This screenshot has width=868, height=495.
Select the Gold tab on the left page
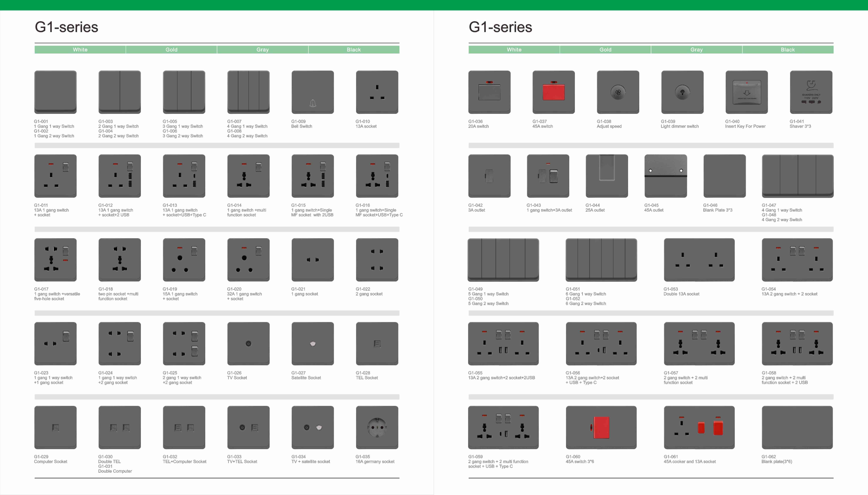pos(171,50)
